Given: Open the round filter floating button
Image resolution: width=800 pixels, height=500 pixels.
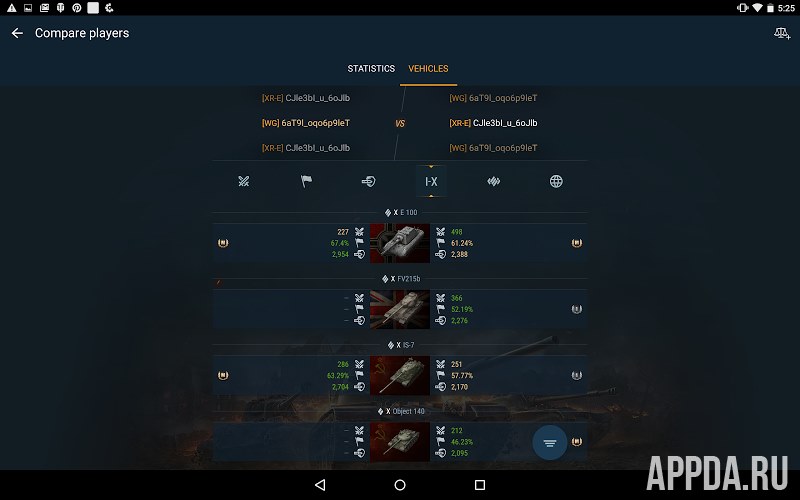Looking at the screenshot, I should click(549, 442).
